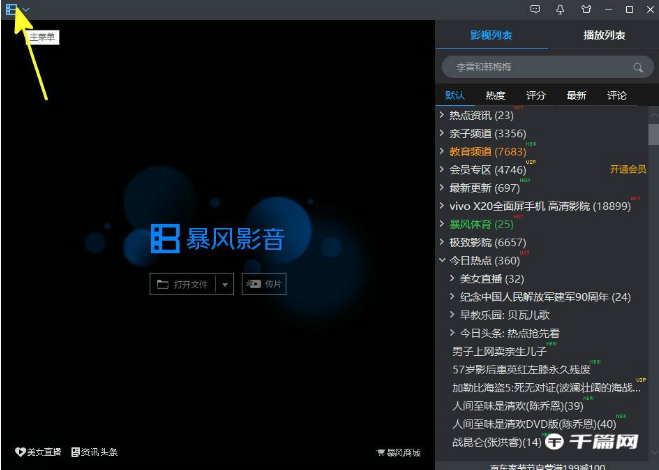Select 加勒比海盗5:死无对证 item
659x470 pixels.
point(546,388)
